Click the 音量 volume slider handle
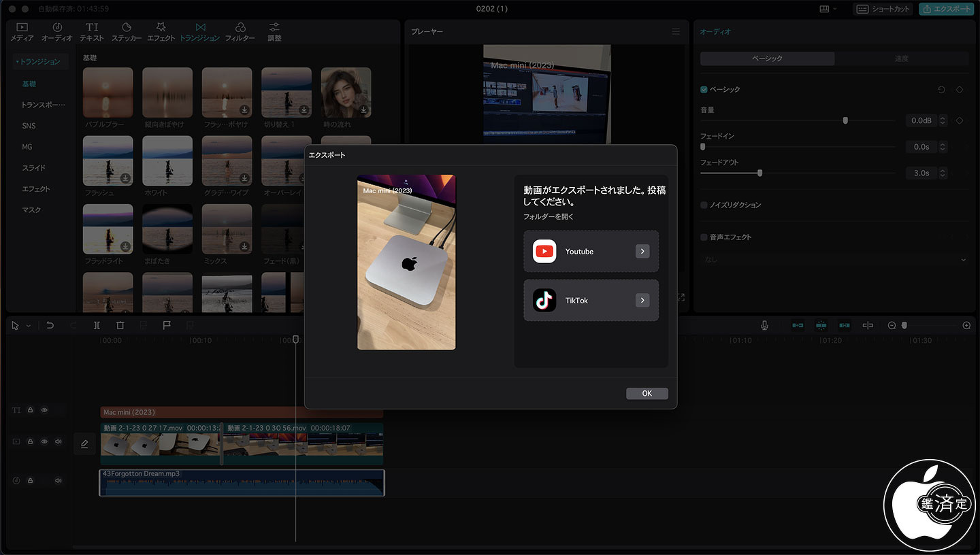This screenshot has width=980, height=555. point(845,120)
